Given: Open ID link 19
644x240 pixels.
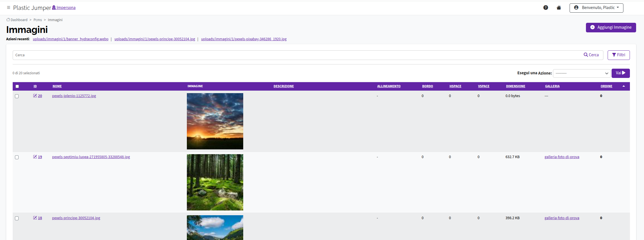Looking at the screenshot, I should [x=40, y=157].
